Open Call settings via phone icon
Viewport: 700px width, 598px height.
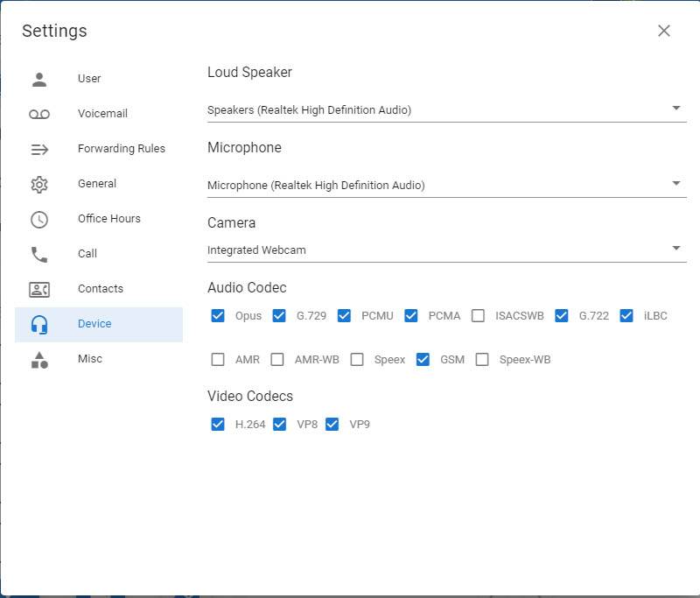pyautogui.click(x=39, y=254)
